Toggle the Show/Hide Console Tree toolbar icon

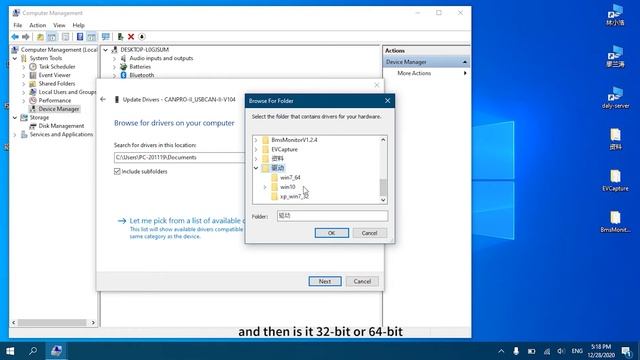pyautogui.click(x=52, y=37)
